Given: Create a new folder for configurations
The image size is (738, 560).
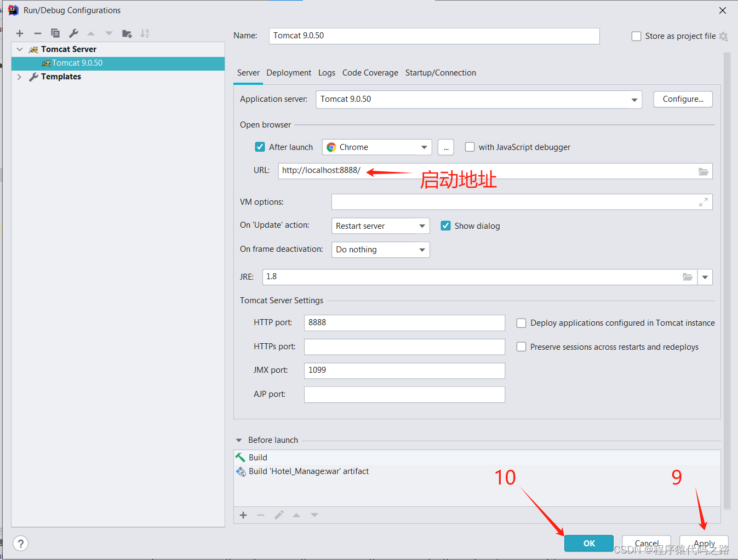Looking at the screenshot, I should click(x=127, y=33).
